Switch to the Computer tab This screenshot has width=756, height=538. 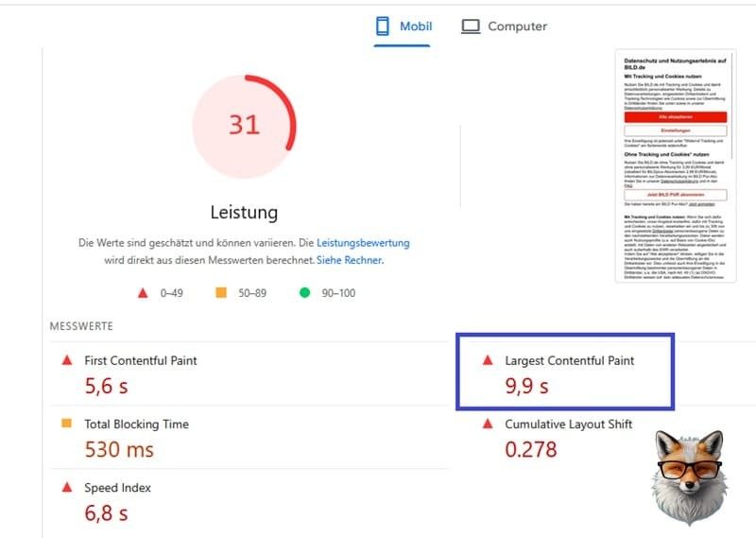[x=505, y=26]
